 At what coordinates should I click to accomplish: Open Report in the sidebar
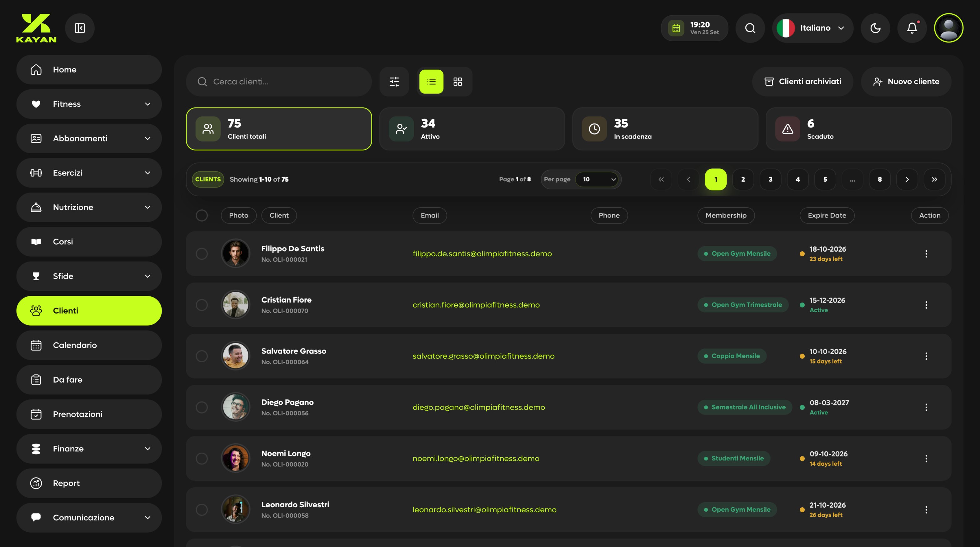click(x=89, y=483)
